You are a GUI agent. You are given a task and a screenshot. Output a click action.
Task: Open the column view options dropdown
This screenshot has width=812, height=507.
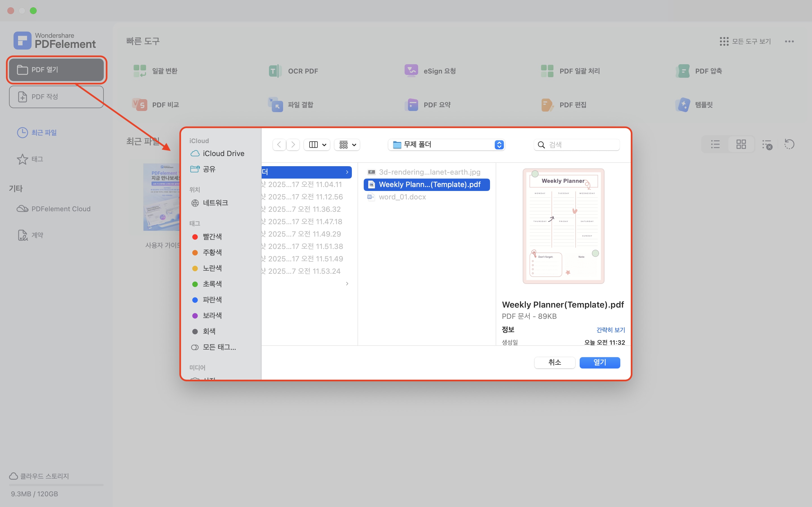(317, 144)
